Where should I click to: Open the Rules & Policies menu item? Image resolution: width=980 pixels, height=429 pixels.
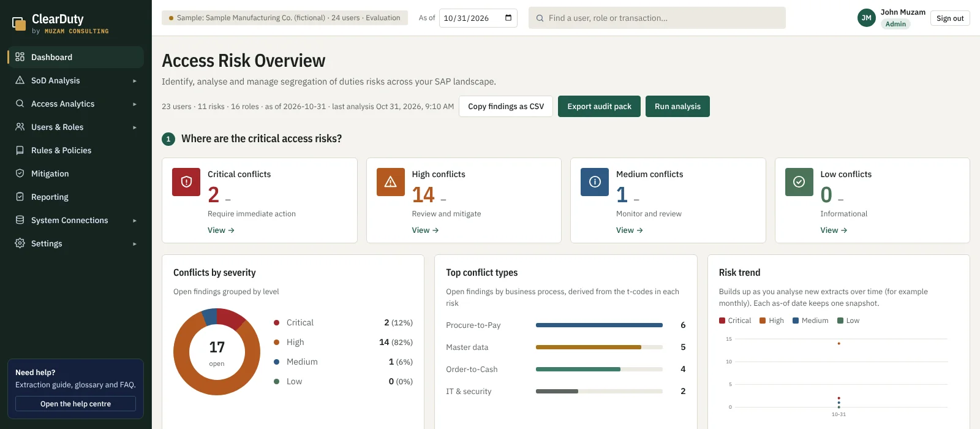[75, 150]
